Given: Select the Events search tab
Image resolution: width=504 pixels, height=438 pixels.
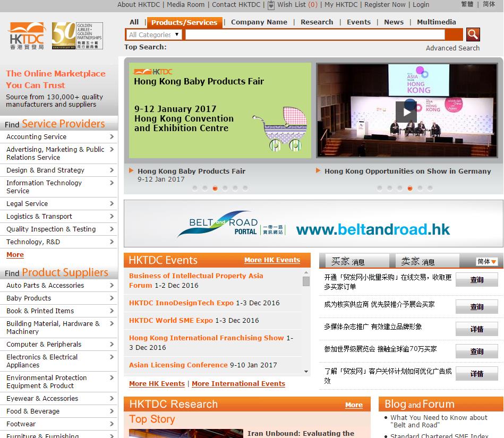Looking at the screenshot, I should [x=358, y=22].
